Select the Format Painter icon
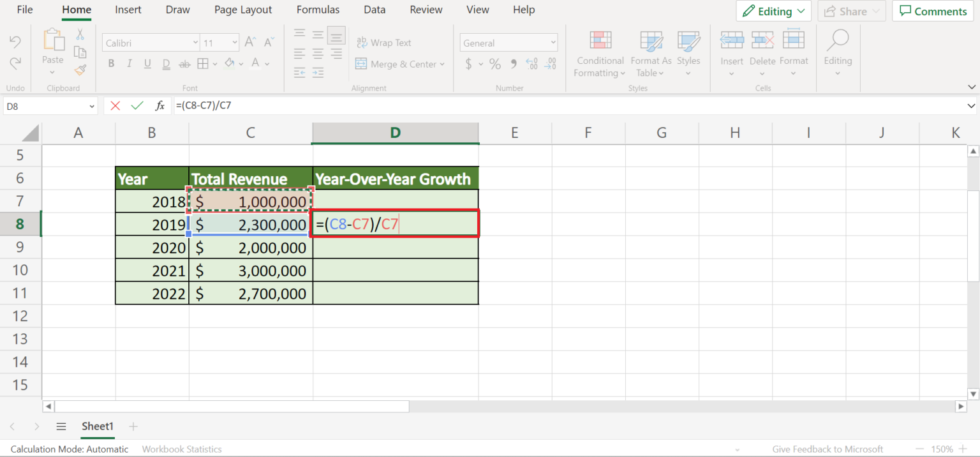Screen dimensions: 980x457 tap(80, 71)
